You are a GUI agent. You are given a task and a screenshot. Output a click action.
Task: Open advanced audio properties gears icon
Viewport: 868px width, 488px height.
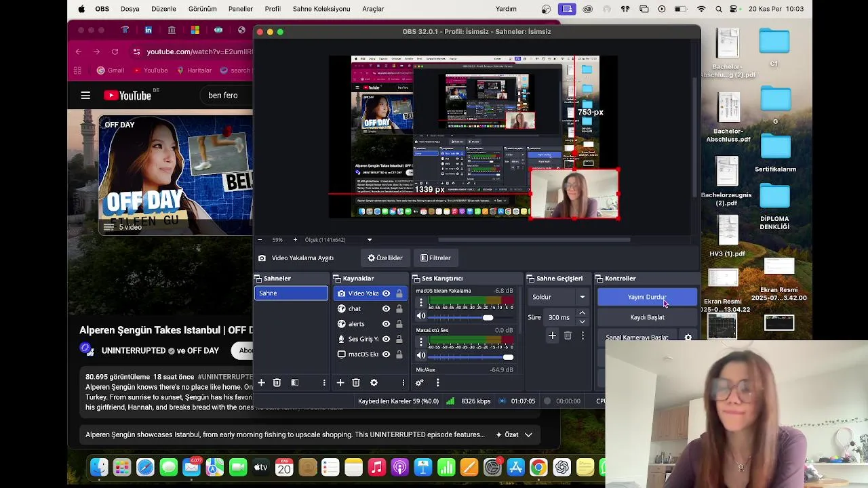coord(420,383)
